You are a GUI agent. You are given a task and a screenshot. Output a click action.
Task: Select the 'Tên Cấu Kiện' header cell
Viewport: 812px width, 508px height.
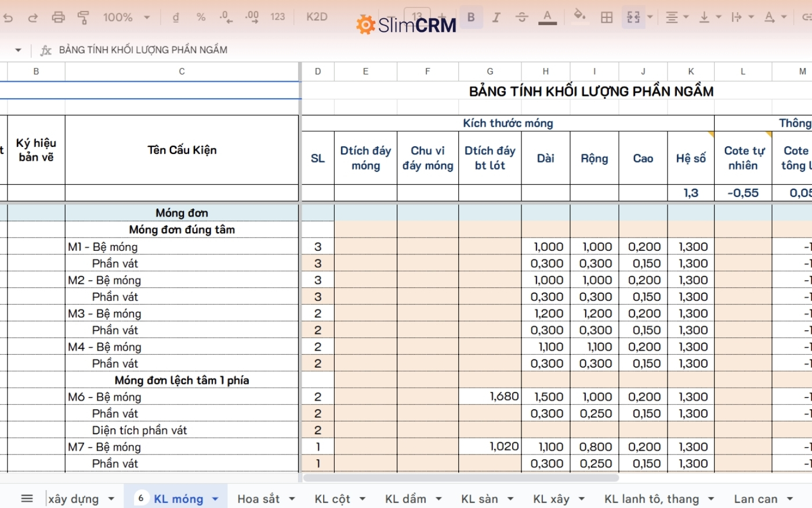point(182,150)
